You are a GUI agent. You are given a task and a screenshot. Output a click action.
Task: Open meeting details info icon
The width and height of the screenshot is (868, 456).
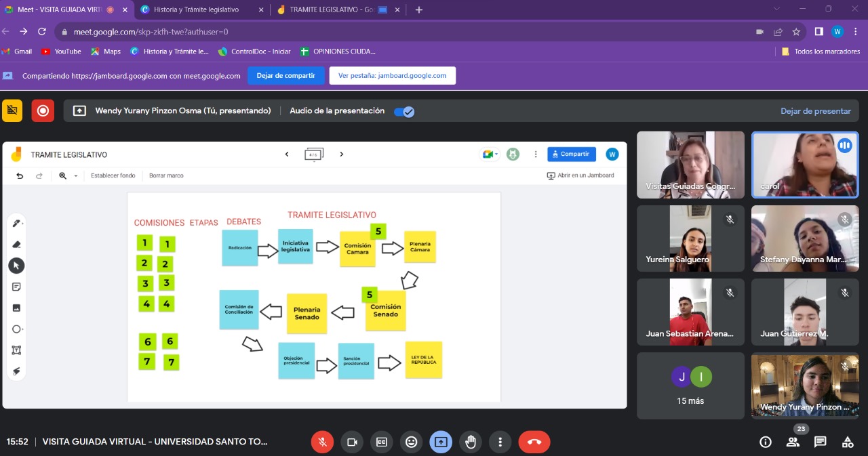(x=766, y=442)
